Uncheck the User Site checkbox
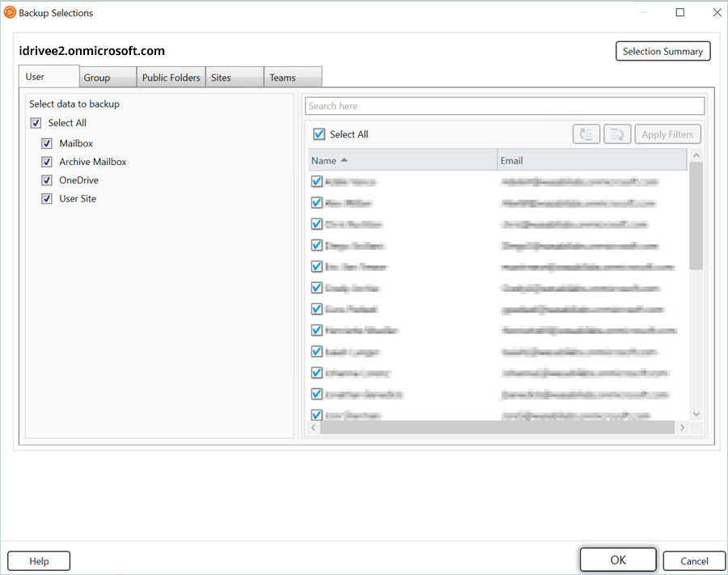Image resolution: width=728 pixels, height=575 pixels. (x=47, y=199)
